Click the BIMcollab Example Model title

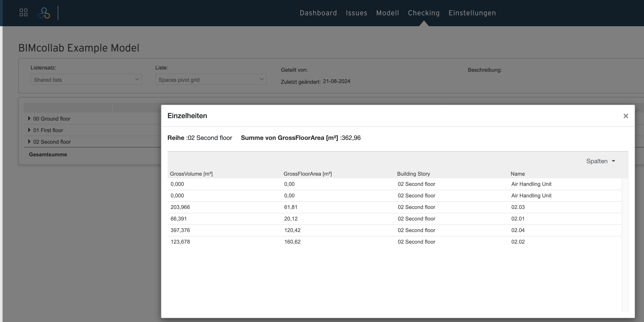(x=79, y=48)
